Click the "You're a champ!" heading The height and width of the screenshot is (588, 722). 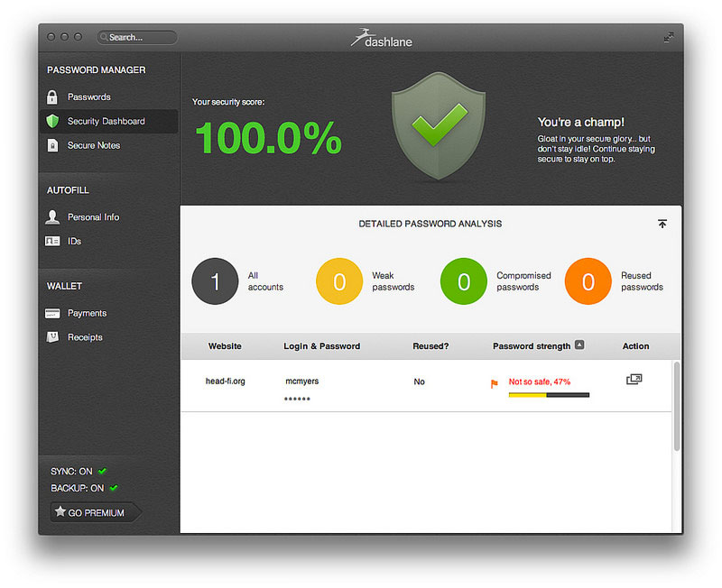581,122
